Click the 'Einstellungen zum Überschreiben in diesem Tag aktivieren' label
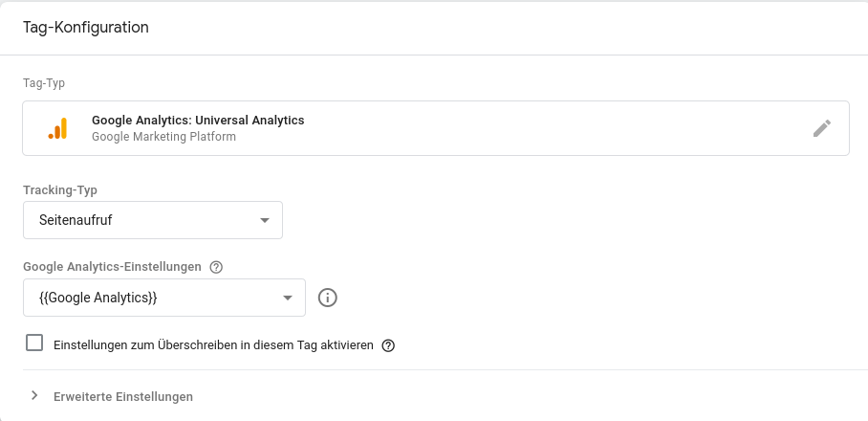This screenshot has width=868, height=421. tap(213, 345)
